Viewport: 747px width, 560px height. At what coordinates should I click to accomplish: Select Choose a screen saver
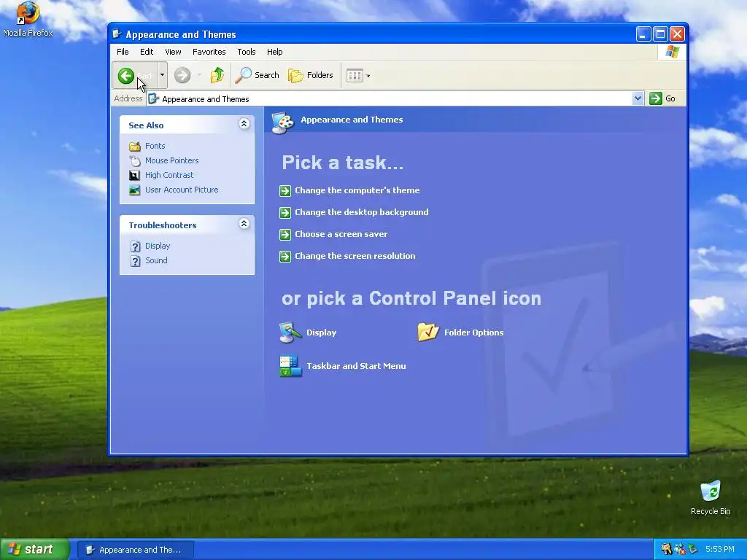click(341, 234)
